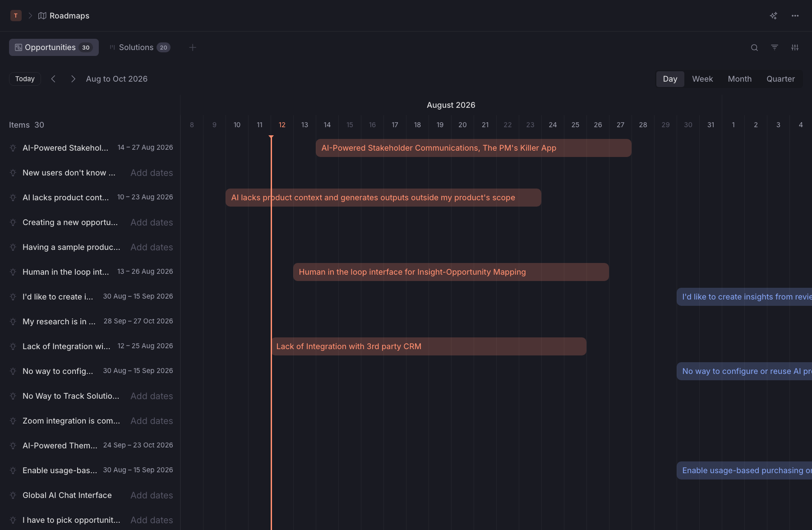Click lightbulb icon beside My research is in
812x530 pixels.
[x=13, y=322]
